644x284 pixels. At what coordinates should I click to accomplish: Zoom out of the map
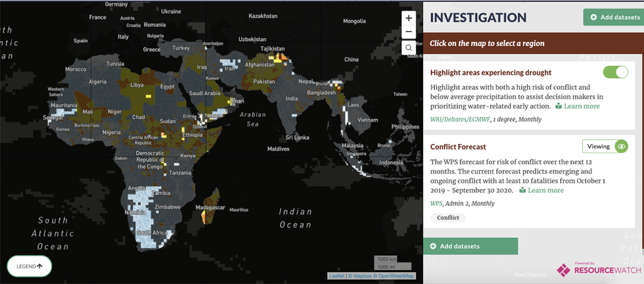tap(409, 32)
